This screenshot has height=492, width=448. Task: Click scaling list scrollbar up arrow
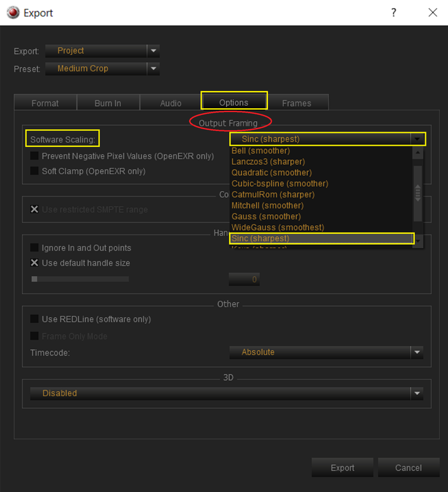pyautogui.click(x=418, y=153)
